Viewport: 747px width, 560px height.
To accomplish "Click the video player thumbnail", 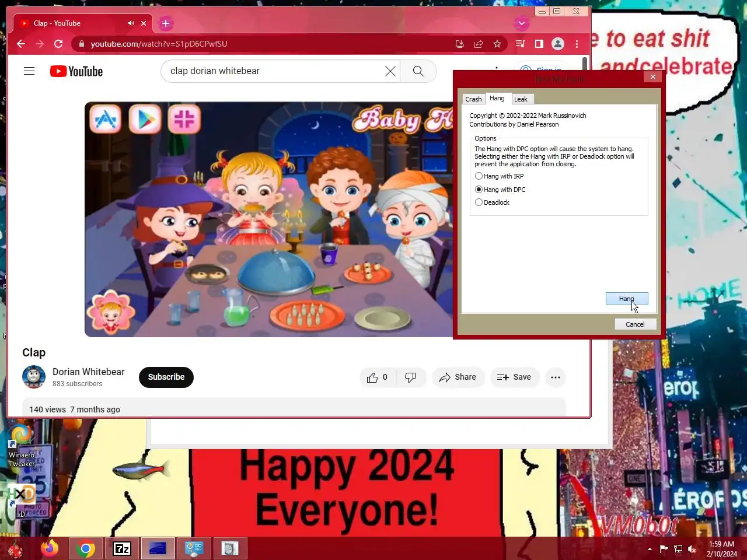I will pos(269,219).
